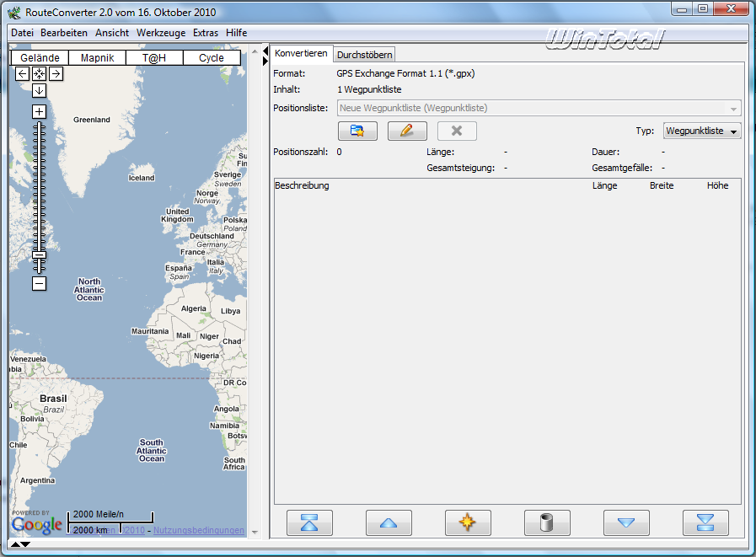Zoom in the map with plus button
This screenshot has height=557, width=756.
click(x=39, y=112)
